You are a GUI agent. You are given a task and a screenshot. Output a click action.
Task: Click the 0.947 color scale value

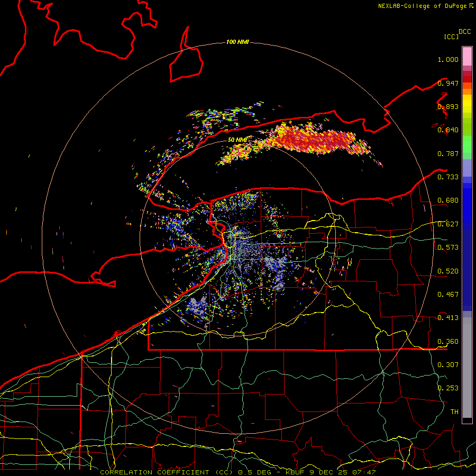(448, 83)
